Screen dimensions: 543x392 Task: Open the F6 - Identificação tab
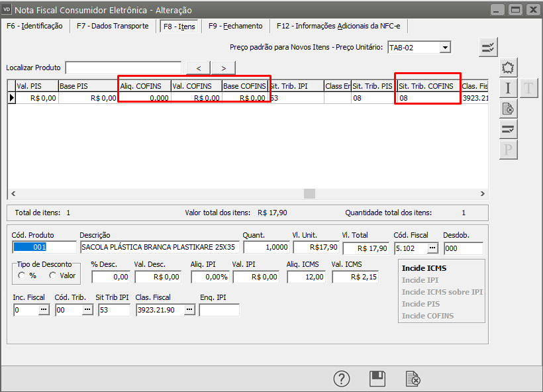pyautogui.click(x=34, y=26)
